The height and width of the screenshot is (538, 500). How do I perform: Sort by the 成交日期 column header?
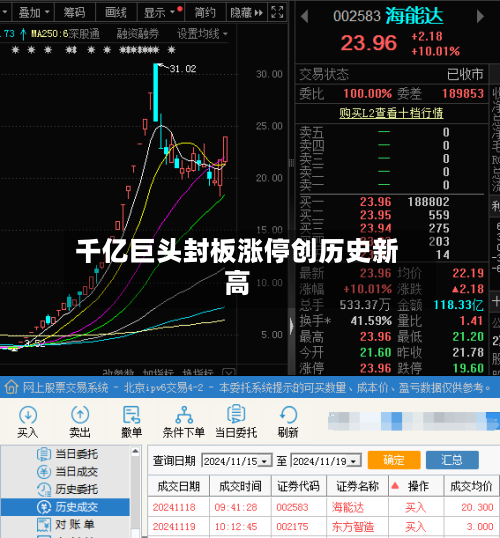(x=178, y=486)
